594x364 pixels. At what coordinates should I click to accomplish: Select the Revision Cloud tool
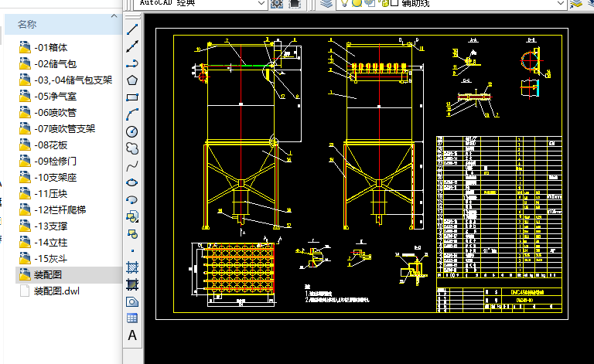coord(132,148)
